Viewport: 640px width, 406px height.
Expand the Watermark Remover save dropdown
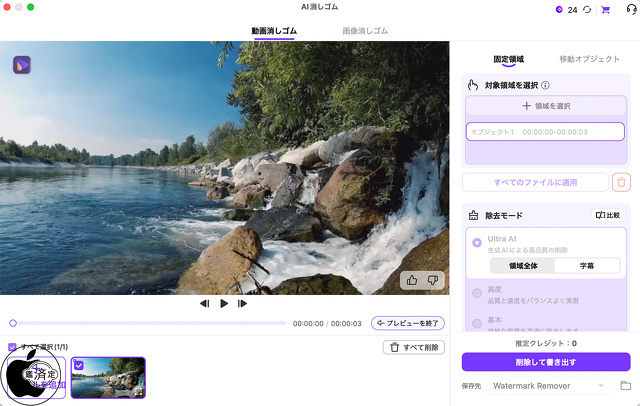coord(549,386)
